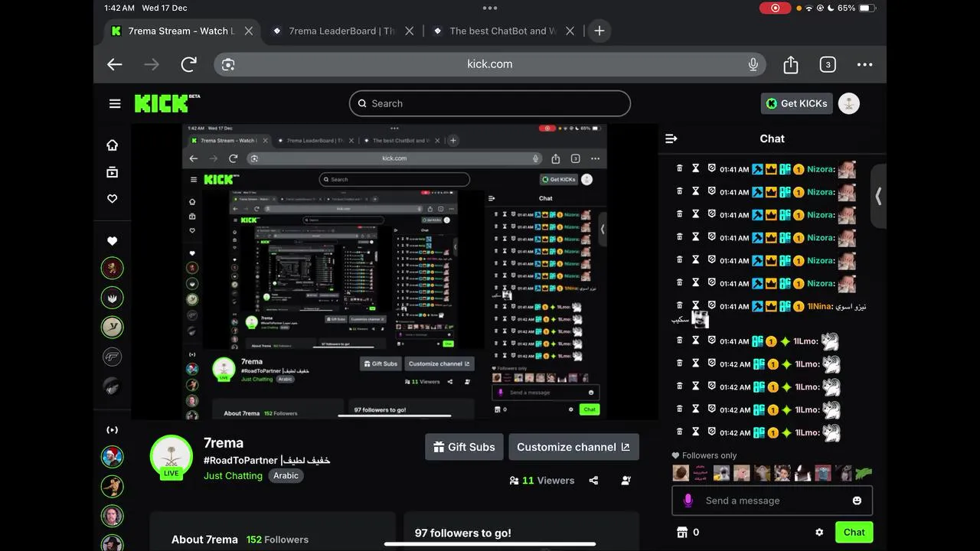Click the red screen recording indicator
The width and height of the screenshot is (980, 551).
click(775, 8)
